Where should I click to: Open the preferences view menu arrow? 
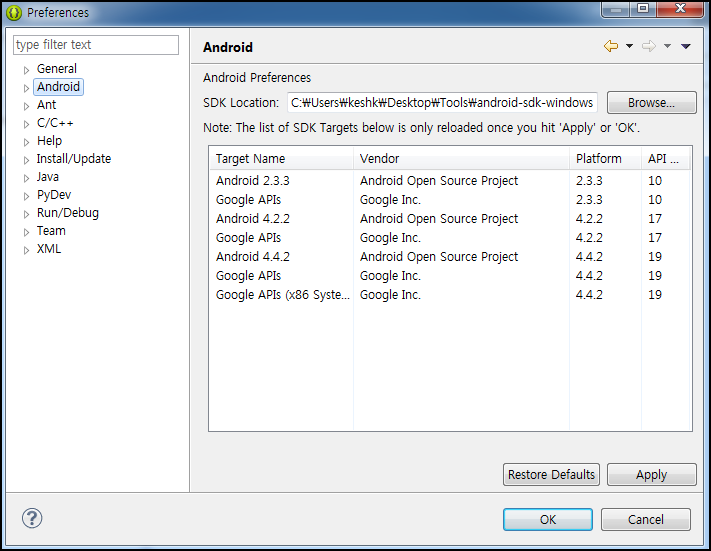686,46
